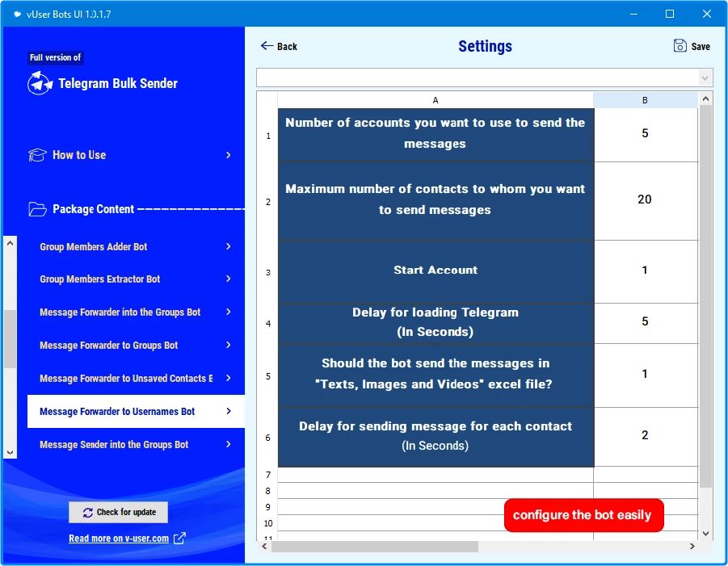Expand Message Forwarder into the Groups Bot chevron

click(x=229, y=312)
